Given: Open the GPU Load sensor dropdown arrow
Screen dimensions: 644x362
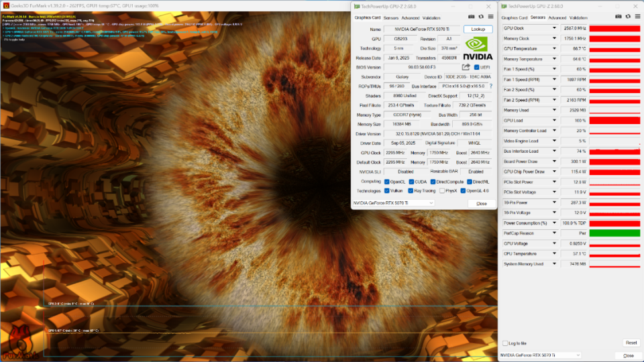Looking at the screenshot, I should coord(554,120).
